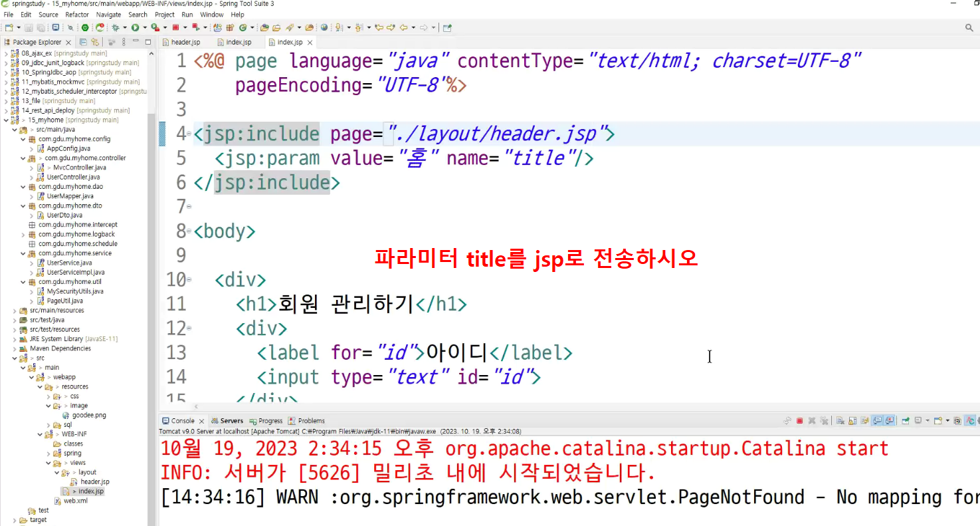The width and height of the screenshot is (980, 526).
Task: Click the Pin Console icon
Action: pyautogui.click(x=905, y=421)
